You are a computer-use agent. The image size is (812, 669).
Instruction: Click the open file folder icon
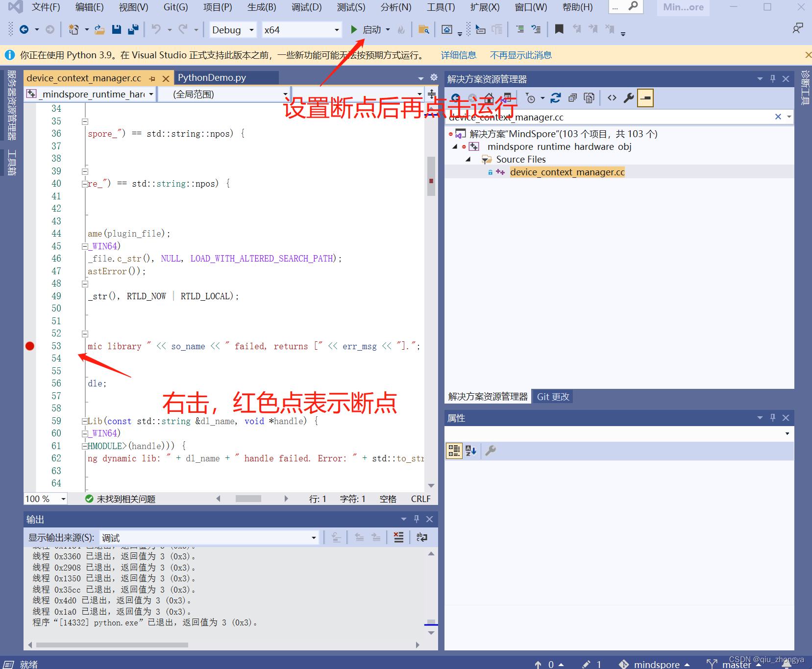click(x=99, y=30)
